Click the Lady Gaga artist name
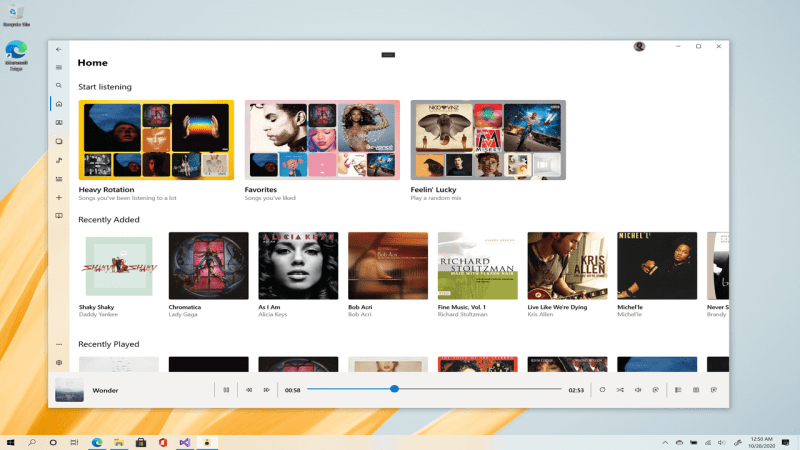 pos(183,315)
